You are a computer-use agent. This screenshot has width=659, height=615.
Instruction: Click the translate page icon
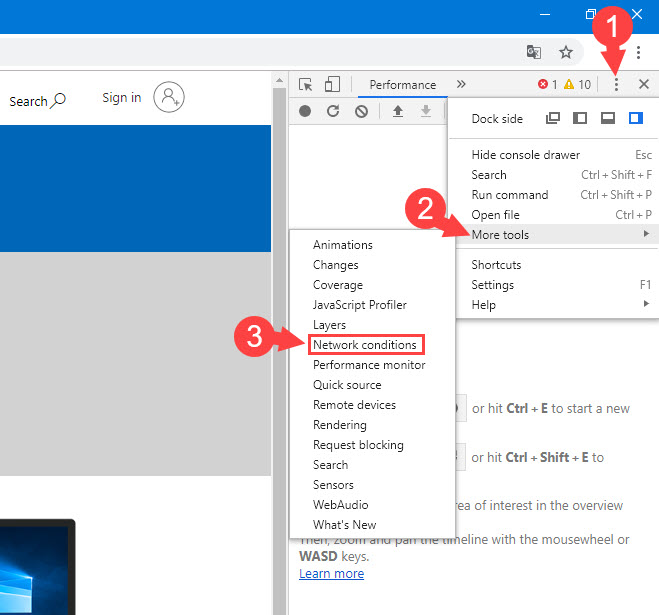click(x=534, y=52)
